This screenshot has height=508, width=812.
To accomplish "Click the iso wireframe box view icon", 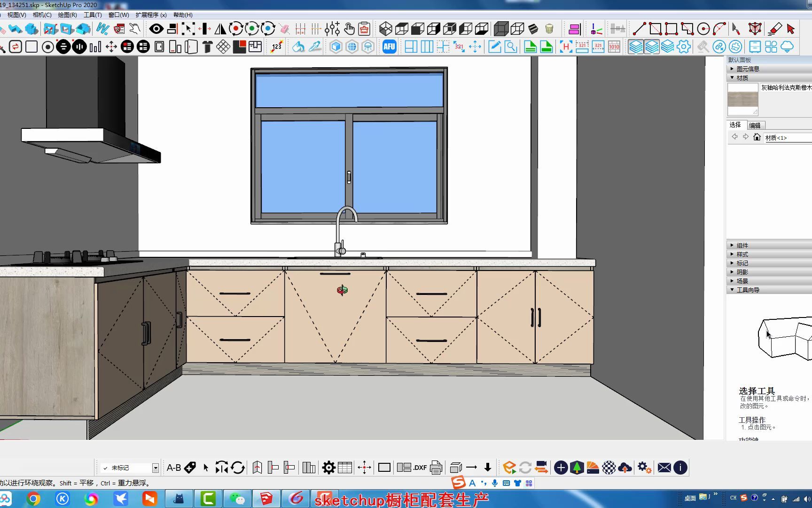I will coord(386,29).
